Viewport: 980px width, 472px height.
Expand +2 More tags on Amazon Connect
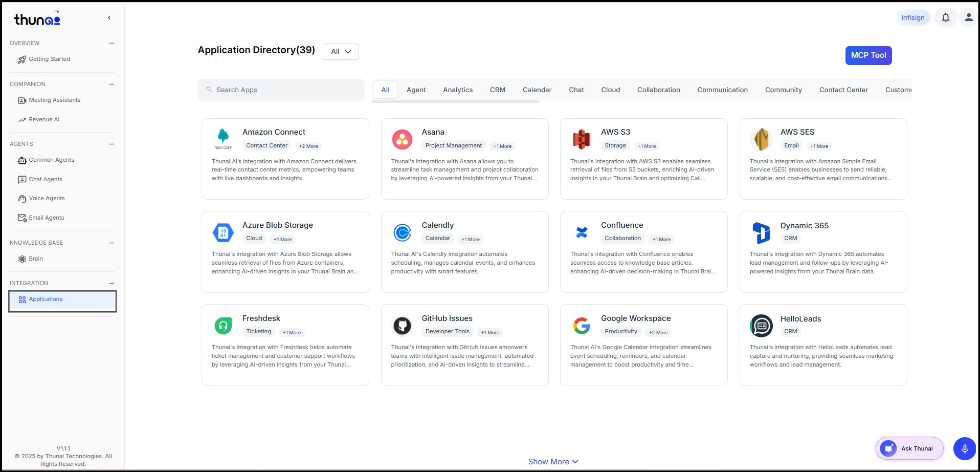[x=308, y=146]
